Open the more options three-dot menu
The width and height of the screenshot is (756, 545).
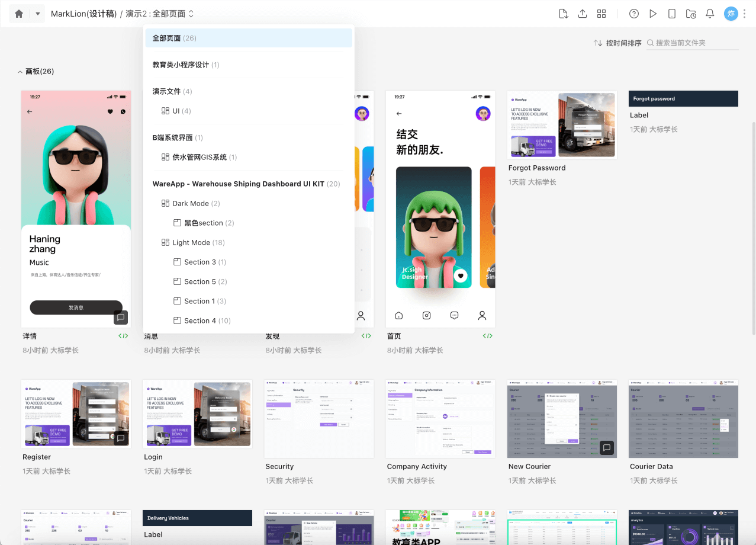pos(744,13)
